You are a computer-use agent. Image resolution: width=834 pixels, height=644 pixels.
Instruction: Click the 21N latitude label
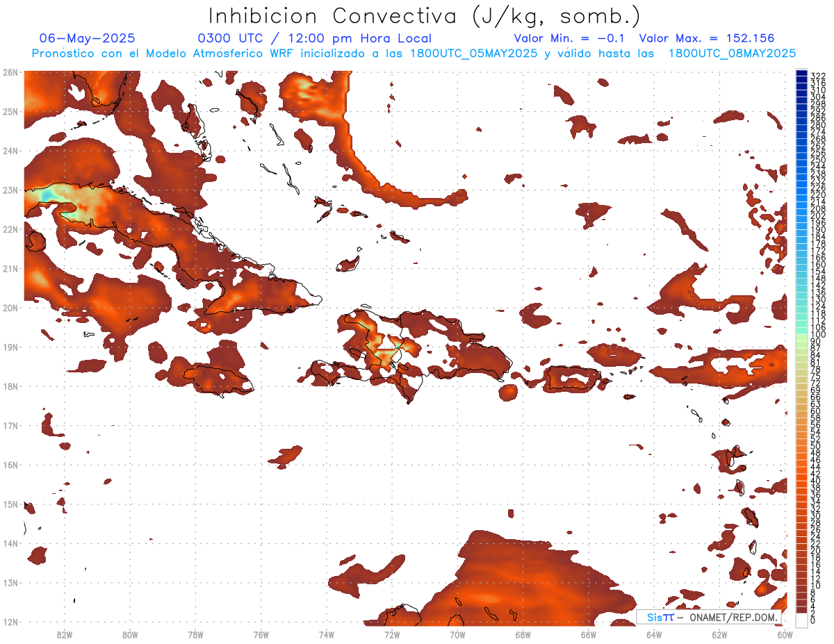tap(10, 268)
